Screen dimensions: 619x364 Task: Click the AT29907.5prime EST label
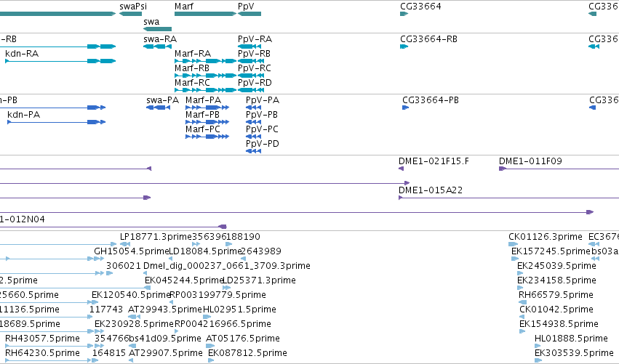[166, 354]
